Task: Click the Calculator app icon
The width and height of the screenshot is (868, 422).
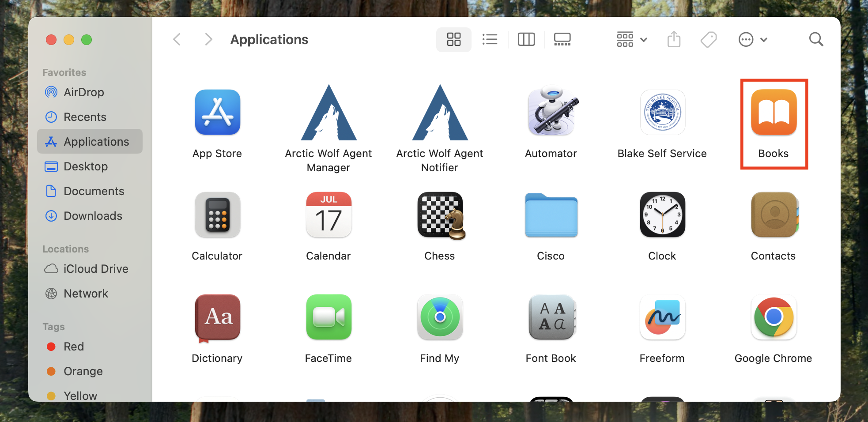Action: coord(217,215)
